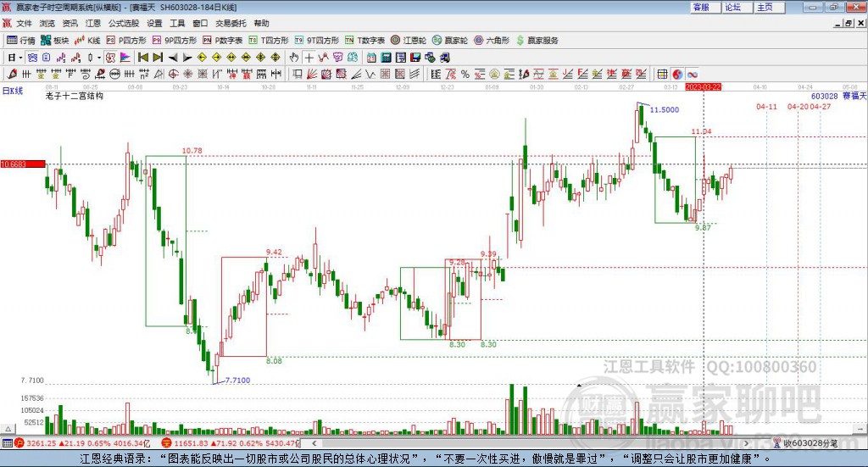Click the scrollbar right arrow below chart
868x467 pixels.
coord(746,443)
